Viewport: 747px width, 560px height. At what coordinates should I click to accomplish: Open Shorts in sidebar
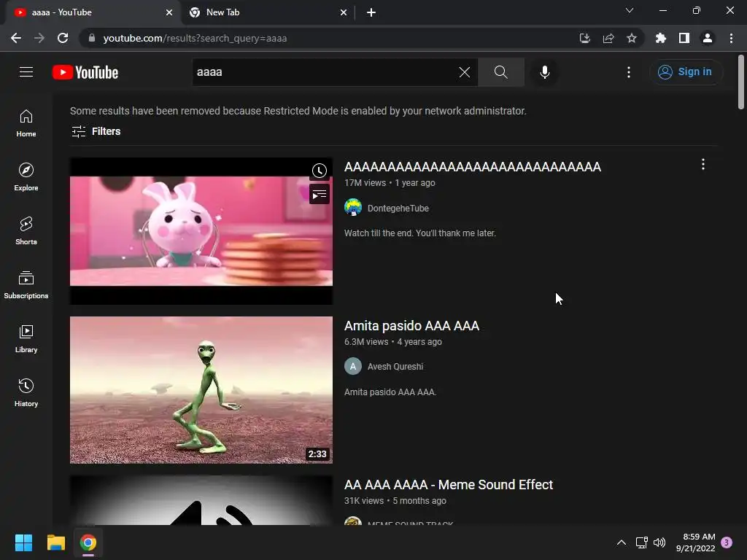pos(26,231)
